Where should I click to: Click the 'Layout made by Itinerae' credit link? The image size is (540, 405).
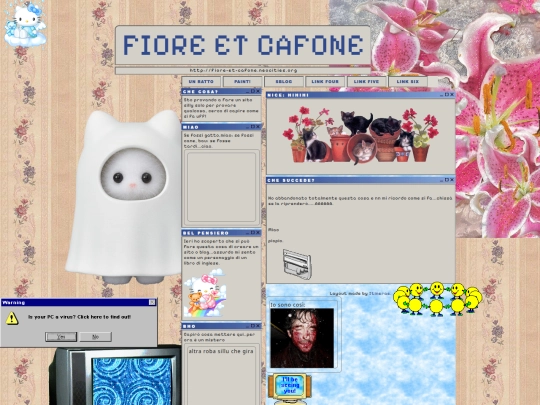[x=360, y=294]
